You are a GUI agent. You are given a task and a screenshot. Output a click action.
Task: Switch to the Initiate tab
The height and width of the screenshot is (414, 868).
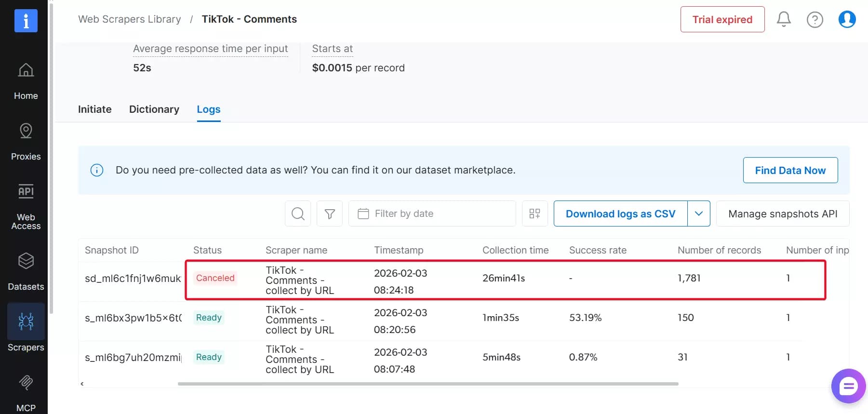point(95,109)
